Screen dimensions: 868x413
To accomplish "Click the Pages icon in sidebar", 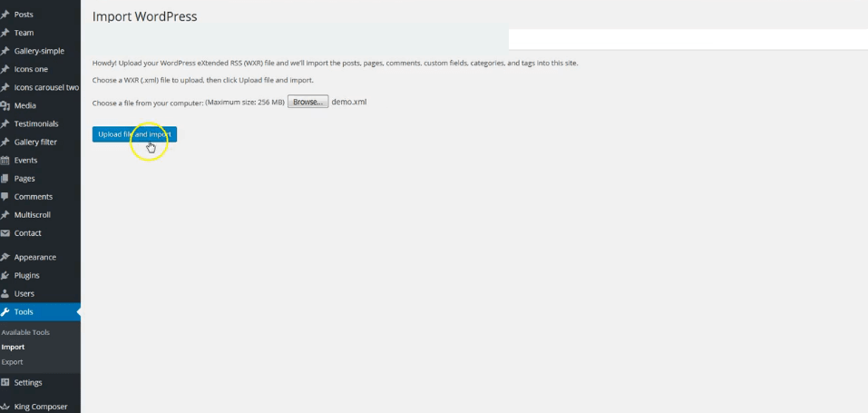I will [5, 178].
